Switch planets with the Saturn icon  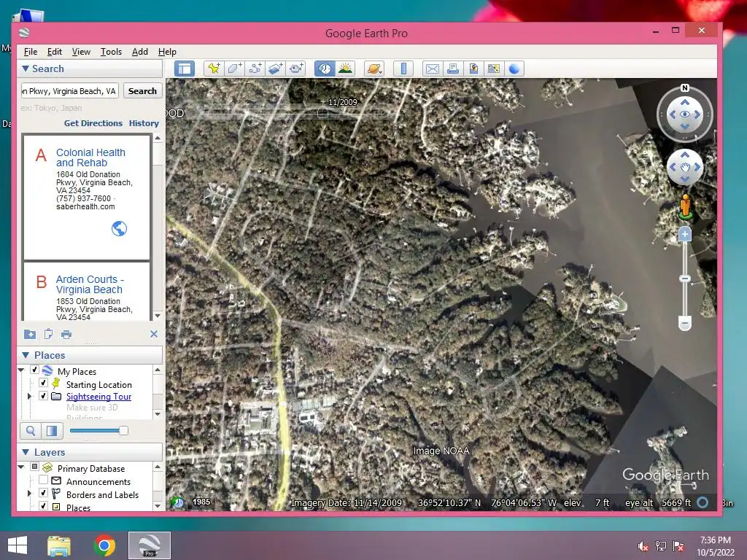pos(374,69)
